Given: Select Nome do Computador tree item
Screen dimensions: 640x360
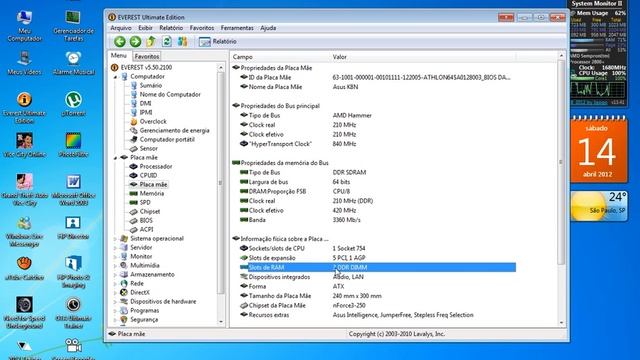Looking at the screenshot, I should [170, 94].
